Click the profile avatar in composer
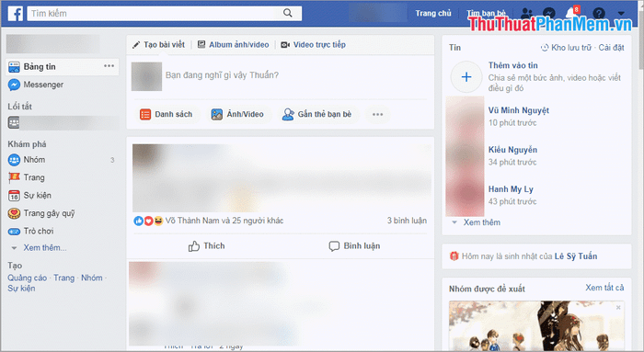This screenshot has height=352, width=644. tap(146, 76)
